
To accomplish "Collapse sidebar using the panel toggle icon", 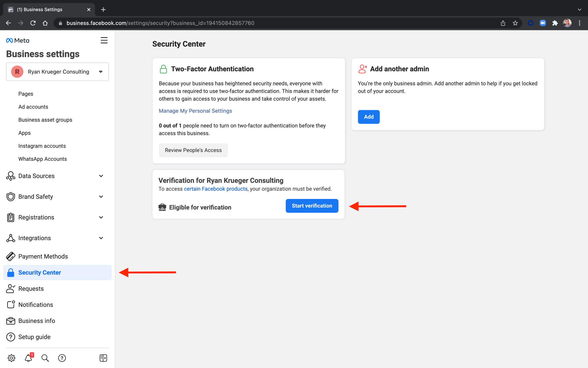I will pyautogui.click(x=103, y=358).
